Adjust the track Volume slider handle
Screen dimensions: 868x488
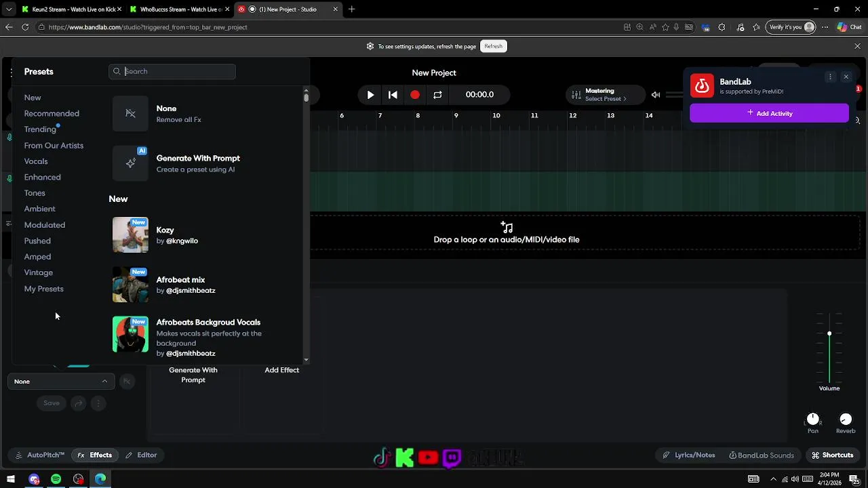point(829,333)
